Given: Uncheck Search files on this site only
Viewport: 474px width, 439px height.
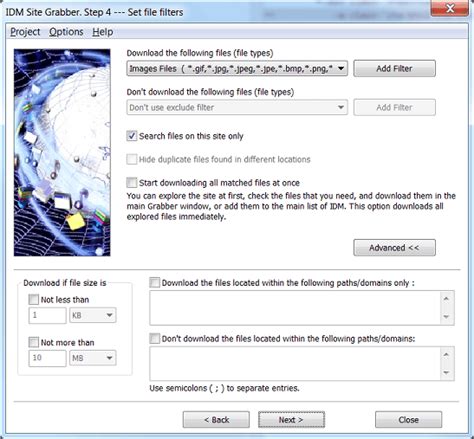Looking at the screenshot, I should [x=132, y=136].
